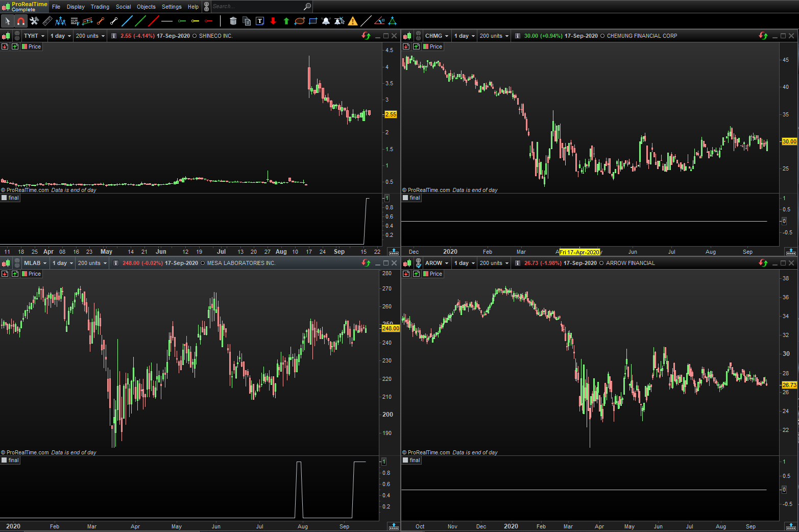Open the TYHT ticker dropdown
This screenshot has width=799, height=532.
pyautogui.click(x=35, y=36)
